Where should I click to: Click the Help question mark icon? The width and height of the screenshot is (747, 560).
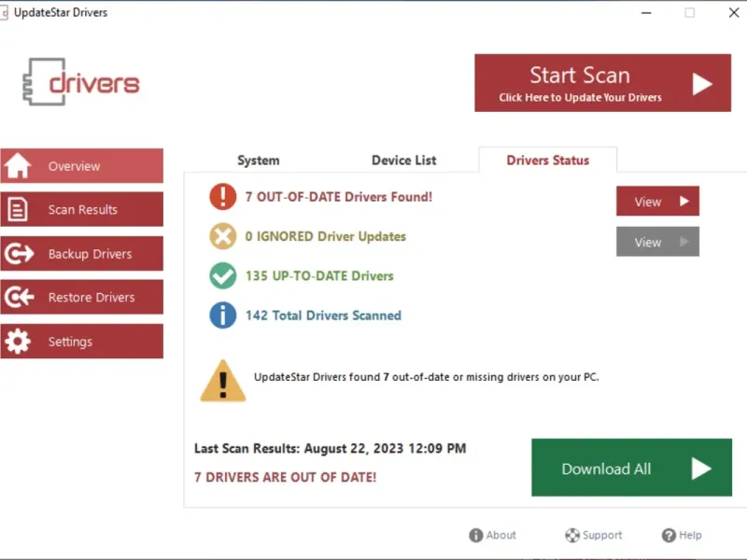tap(669, 535)
